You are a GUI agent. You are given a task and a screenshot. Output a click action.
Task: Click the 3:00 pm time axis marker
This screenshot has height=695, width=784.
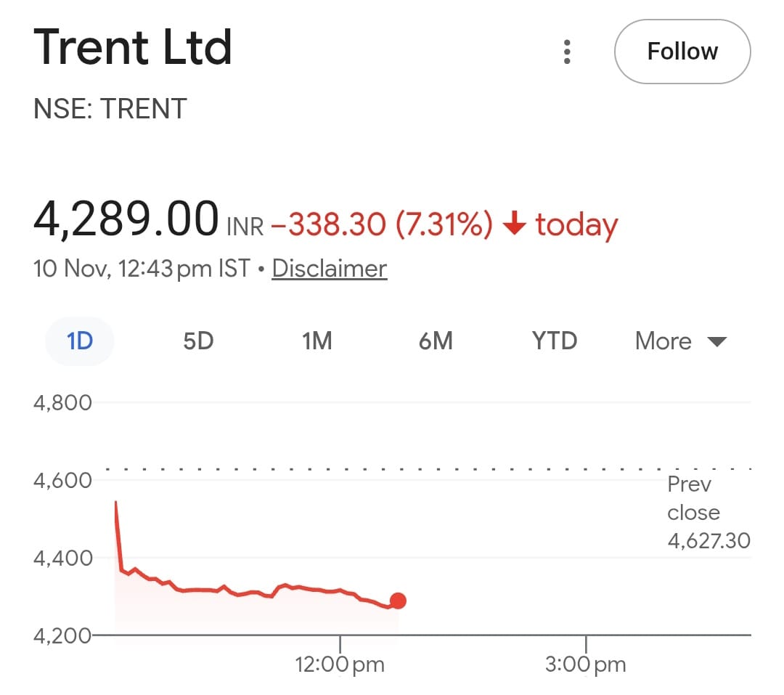tap(585, 664)
